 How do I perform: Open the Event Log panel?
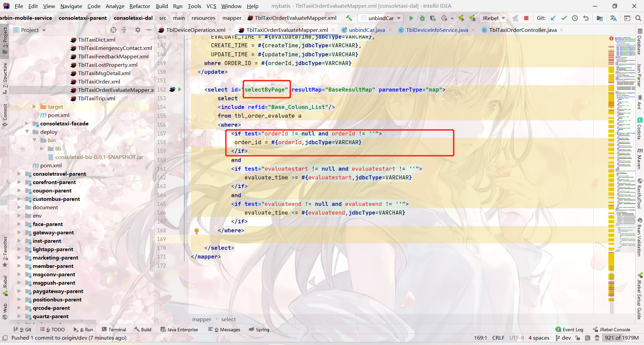[570, 330]
